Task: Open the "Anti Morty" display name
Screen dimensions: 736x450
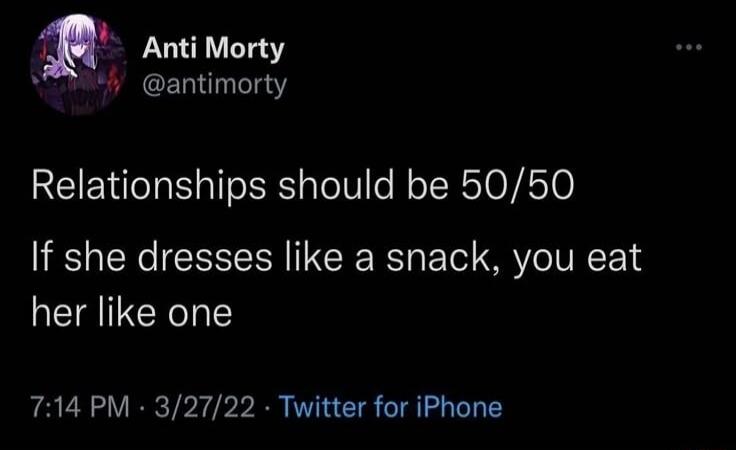Action: 213,48
